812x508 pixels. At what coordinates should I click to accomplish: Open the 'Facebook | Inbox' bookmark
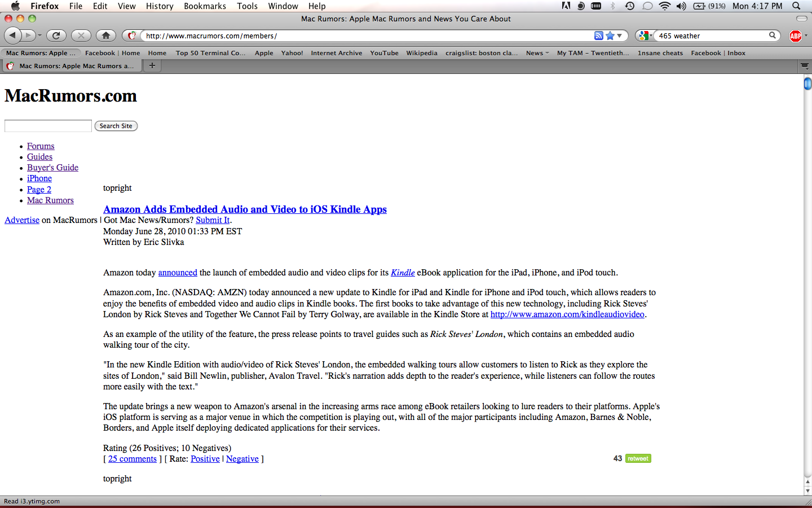718,53
